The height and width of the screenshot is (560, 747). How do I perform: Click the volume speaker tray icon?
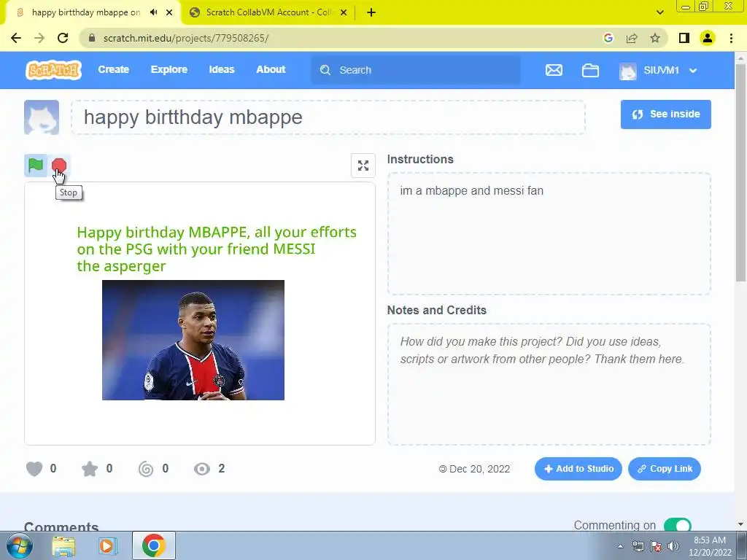pos(673,546)
